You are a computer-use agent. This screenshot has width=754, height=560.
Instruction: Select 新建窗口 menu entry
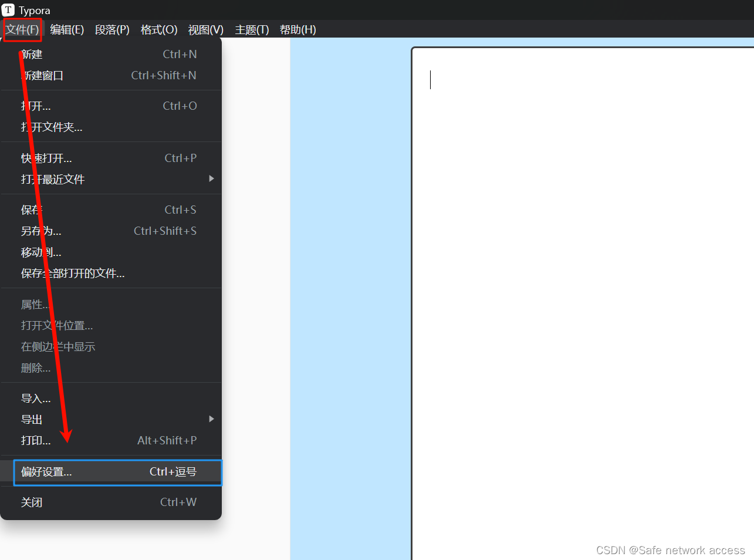coord(111,76)
